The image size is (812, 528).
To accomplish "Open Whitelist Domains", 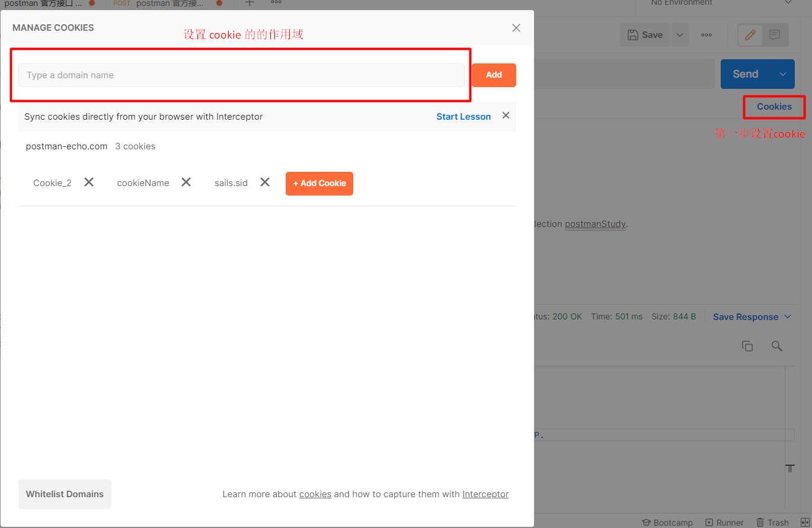I will tap(65, 494).
